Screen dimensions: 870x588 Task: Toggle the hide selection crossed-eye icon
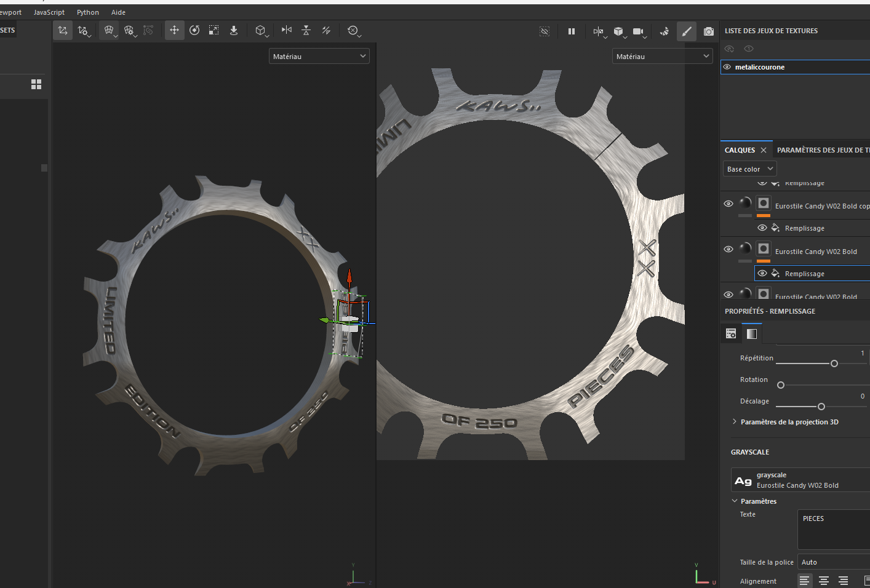545,31
